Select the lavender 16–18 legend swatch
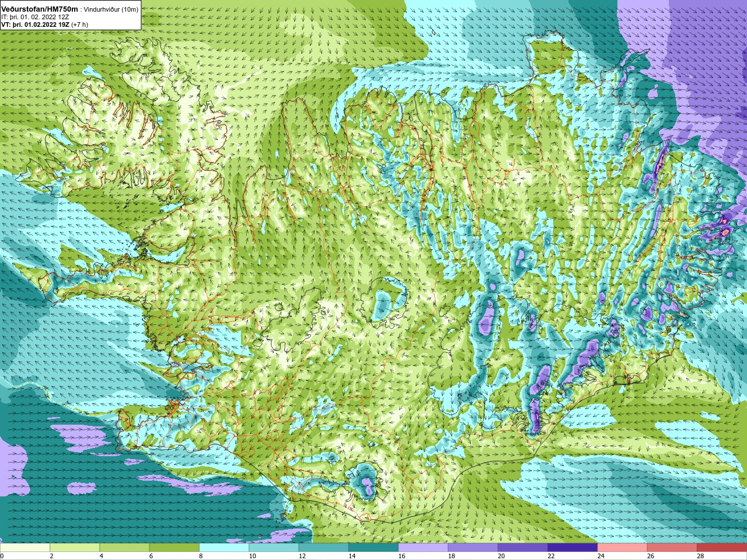 423,548
